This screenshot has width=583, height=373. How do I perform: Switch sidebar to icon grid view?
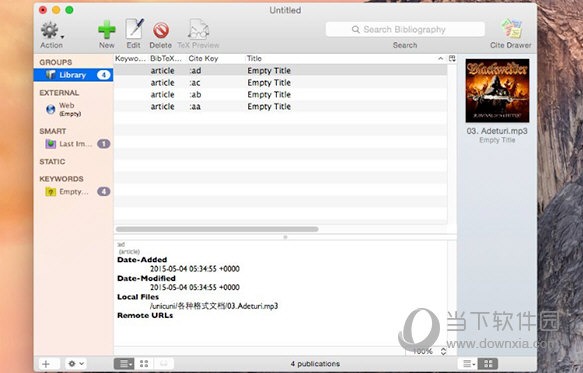[488, 364]
